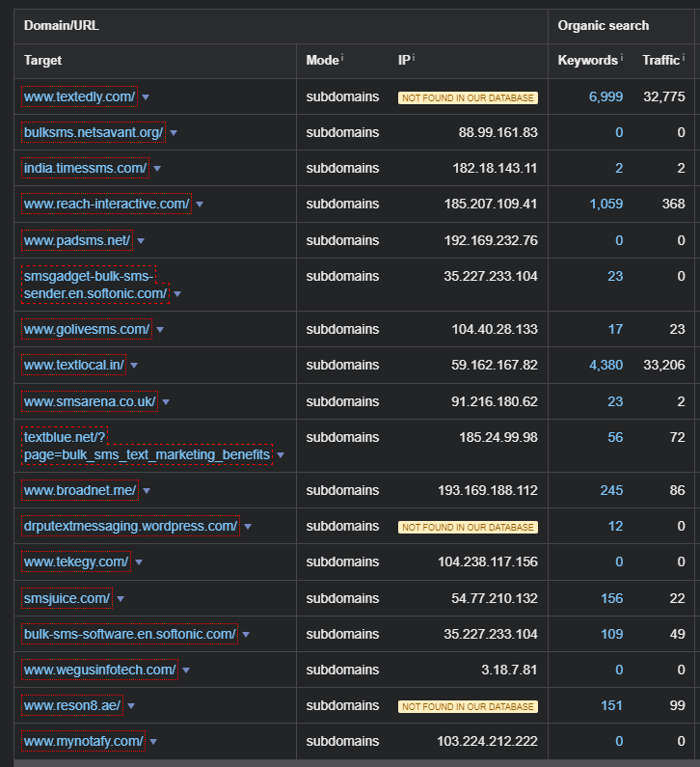Open the textblue.net bulk_sms_text_marketing_benefits link
Screen dimensions: 700x767
coord(147,446)
